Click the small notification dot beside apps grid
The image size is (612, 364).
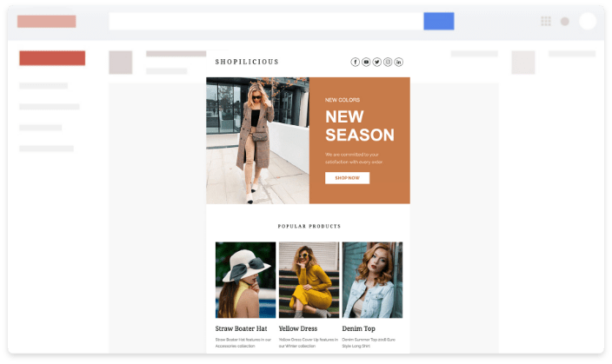tap(565, 22)
